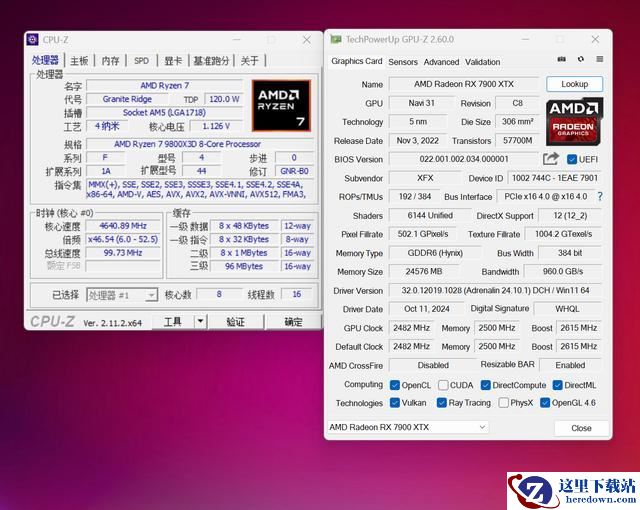Open the GPU selector dropdown in GPU-Z
The width and height of the screenshot is (640, 510).
click(407, 427)
